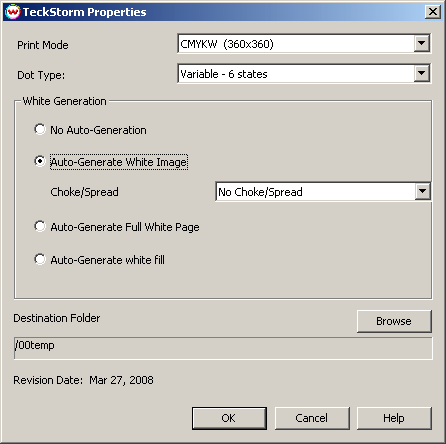Click the Variable - 6 states combo box

pos(304,73)
